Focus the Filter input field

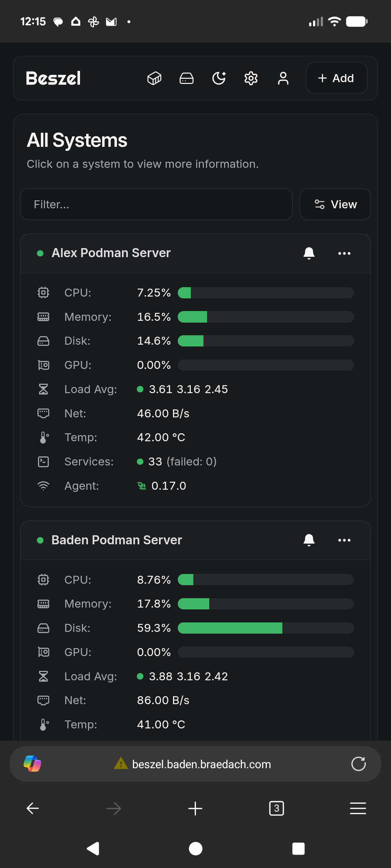pos(156,204)
